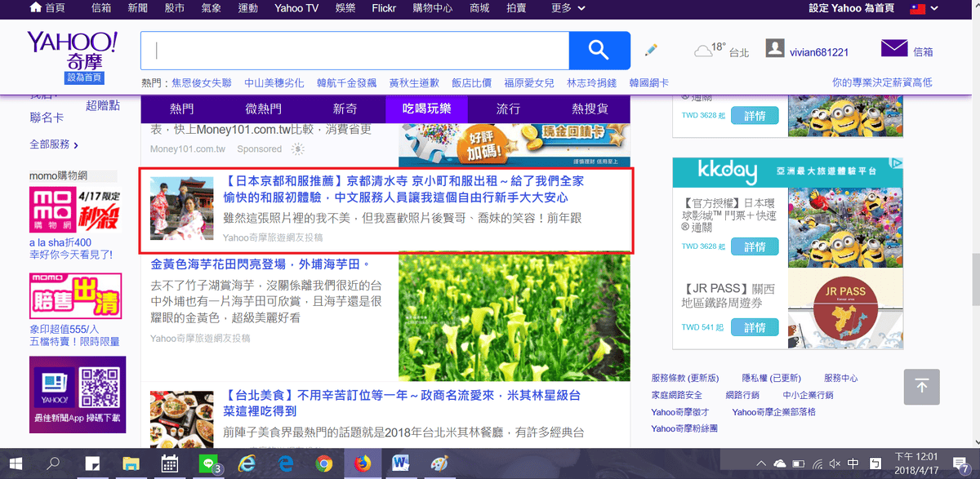Click inside the Yahoo search box
Screen dimensions: 980x479
[355, 51]
